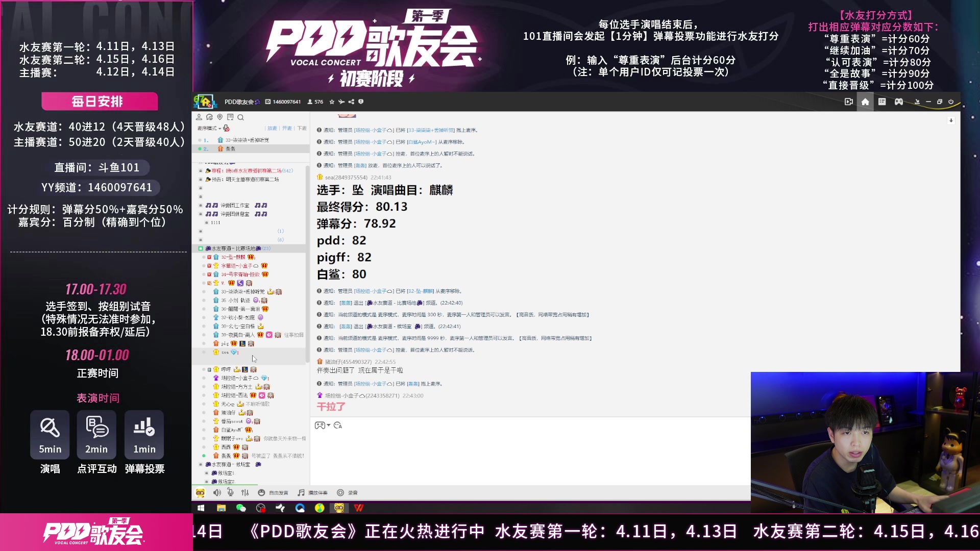Viewport: 980px width, 551px height.
Task: Select second mic queue entry 表表
Action: pos(251,149)
